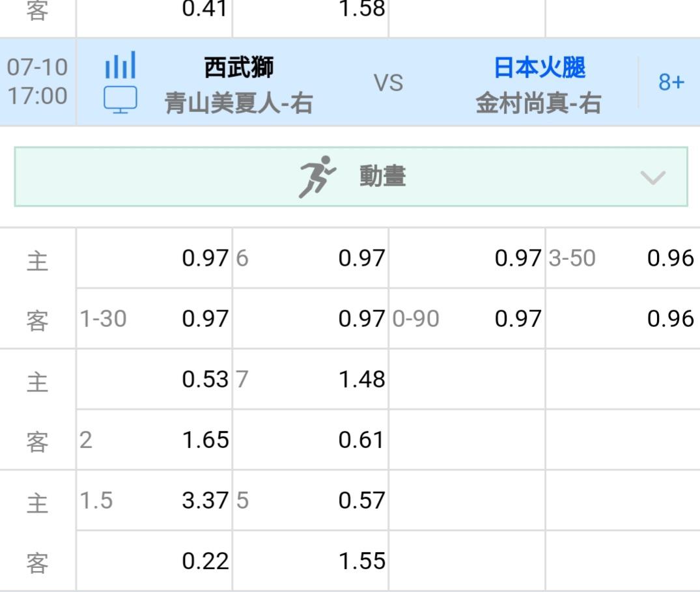Open more markets via 8+
This screenshot has height=592, width=700.
tap(671, 82)
